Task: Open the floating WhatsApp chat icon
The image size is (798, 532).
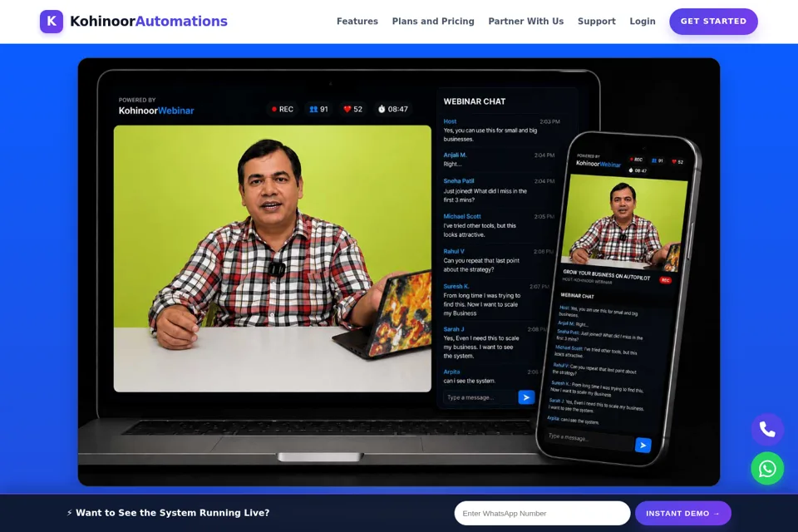Action: (x=767, y=468)
